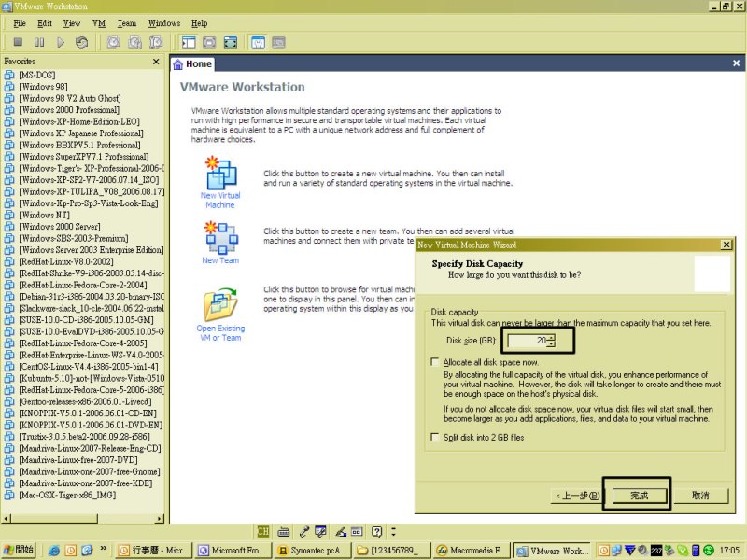The width and height of the screenshot is (747, 560).
Task: Select [Windows Server 2003 Enterprise Edition] in Favorites
Action: [x=91, y=250]
